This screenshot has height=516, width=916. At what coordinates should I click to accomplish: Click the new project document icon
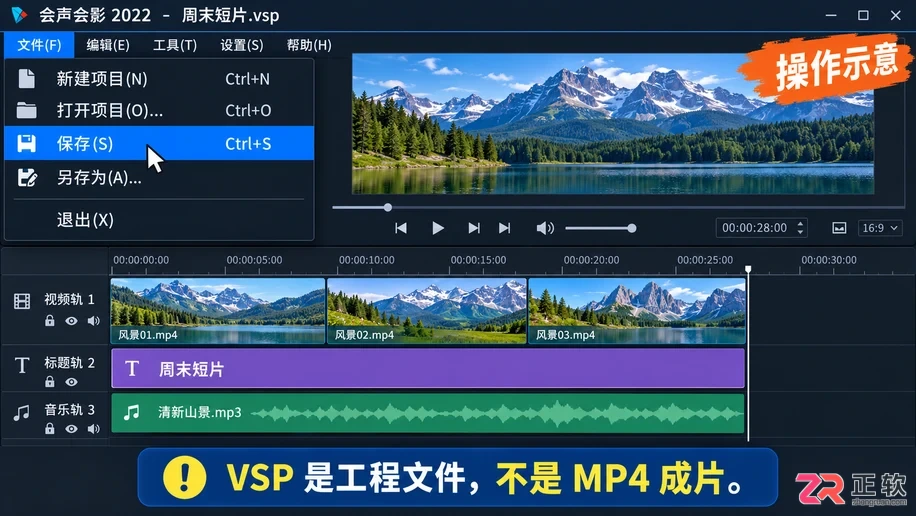26,79
